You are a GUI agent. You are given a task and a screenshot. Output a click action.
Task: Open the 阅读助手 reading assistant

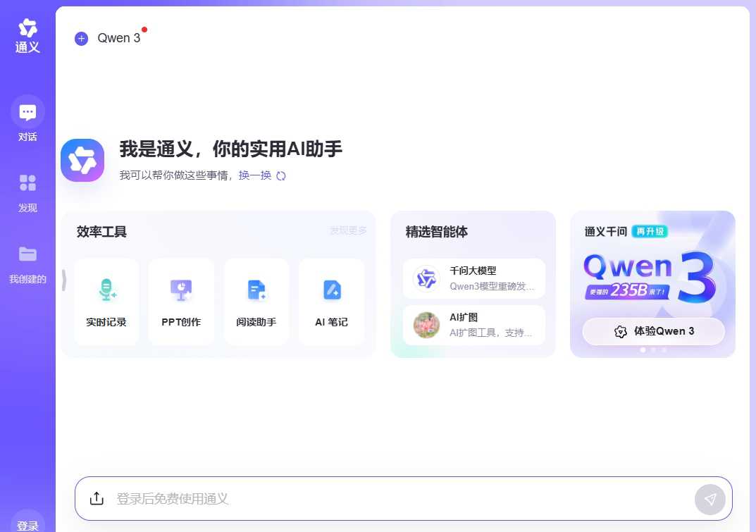pos(256,302)
